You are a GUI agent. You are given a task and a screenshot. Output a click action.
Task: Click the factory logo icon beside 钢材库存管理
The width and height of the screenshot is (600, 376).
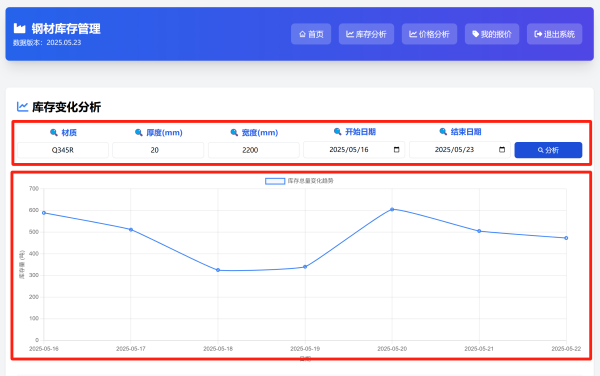click(x=19, y=28)
